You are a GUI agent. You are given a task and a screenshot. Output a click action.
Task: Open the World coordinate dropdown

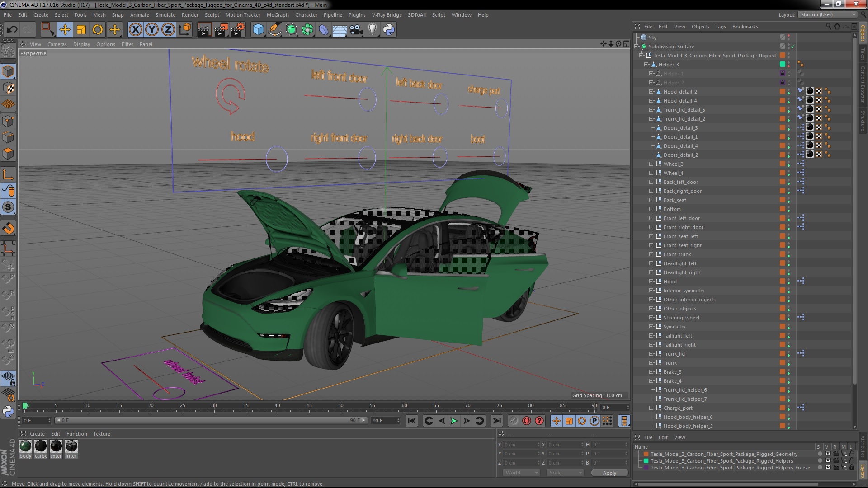(x=521, y=473)
